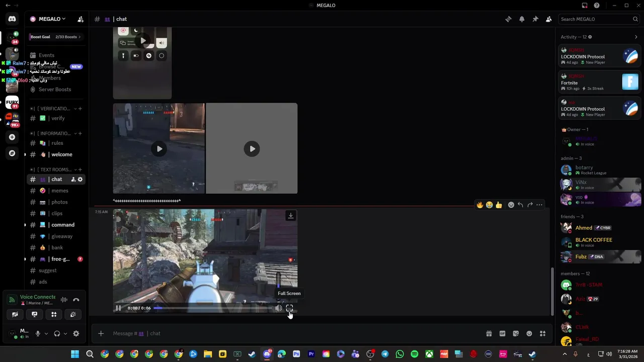This screenshot has height=362, width=644.
Task: Mute microphone in user panel
Action: coord(37,333)
